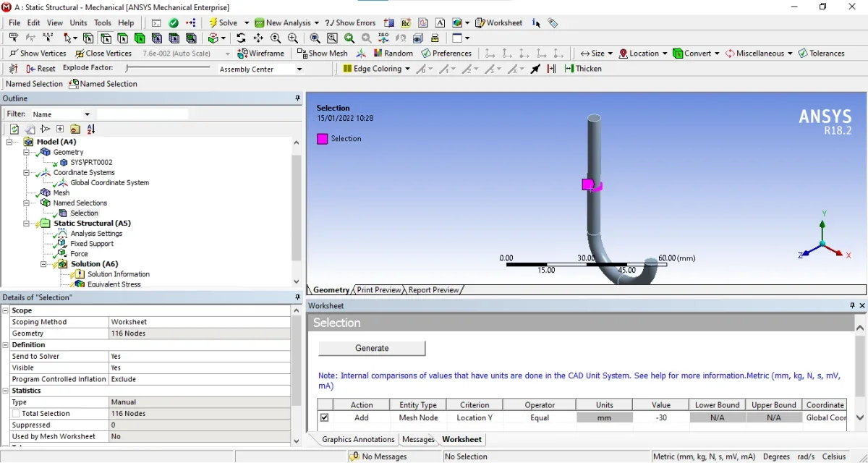868x463 pixels.
Task: Collapse the Geometry tree node
Action: [x=27, y=153]
